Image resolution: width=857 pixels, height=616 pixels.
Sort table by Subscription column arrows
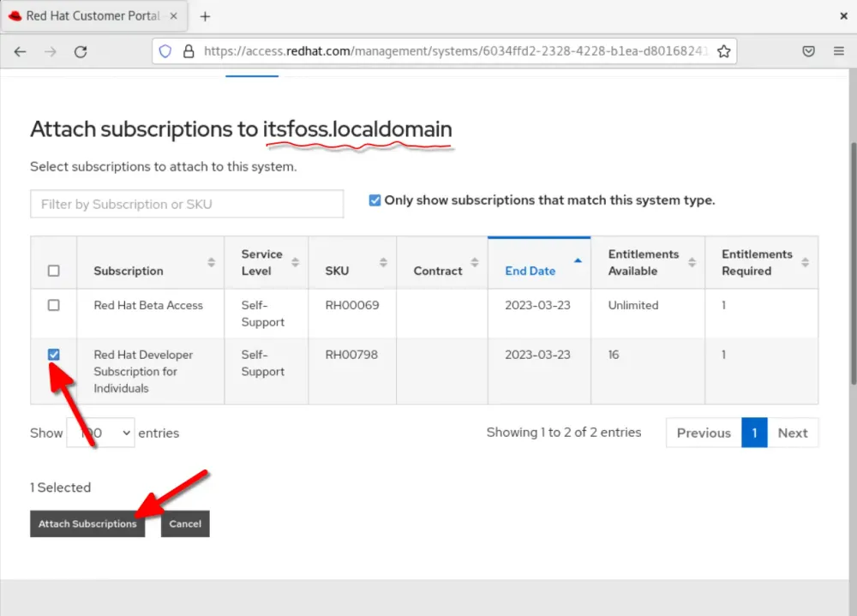point(211,262)
